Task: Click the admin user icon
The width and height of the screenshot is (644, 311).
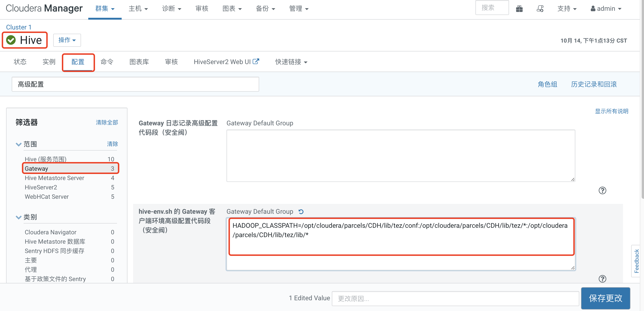Action: pyautogui.click(x=593, y=9)
